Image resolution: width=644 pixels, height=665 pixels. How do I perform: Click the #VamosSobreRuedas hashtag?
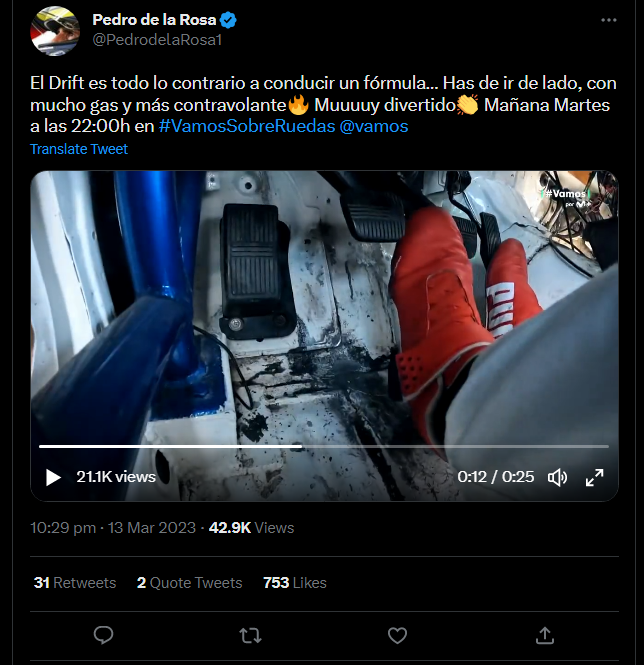click(246, 127)
